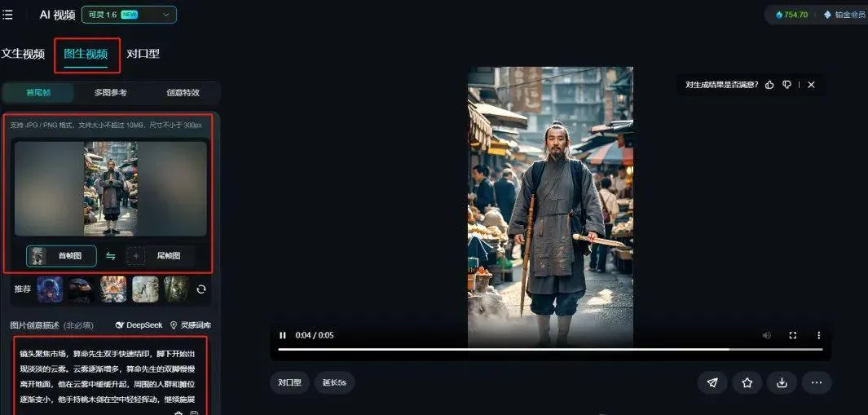Enter fullscreen video mode
Viewport: 868px width, 415px height.
(793, 335)
